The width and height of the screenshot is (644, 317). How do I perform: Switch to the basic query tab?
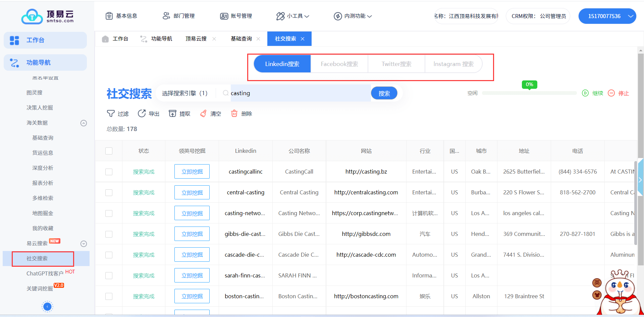tap(241, 39)
